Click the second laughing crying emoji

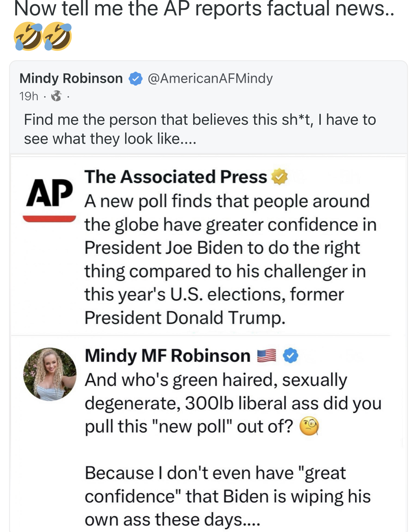[x=57, y=36]
